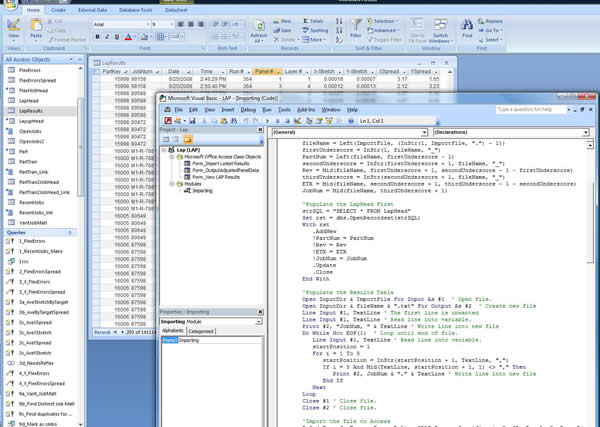Open the View button in Access ribbon
Screen dimensions: 600x427
coord(13,29)
